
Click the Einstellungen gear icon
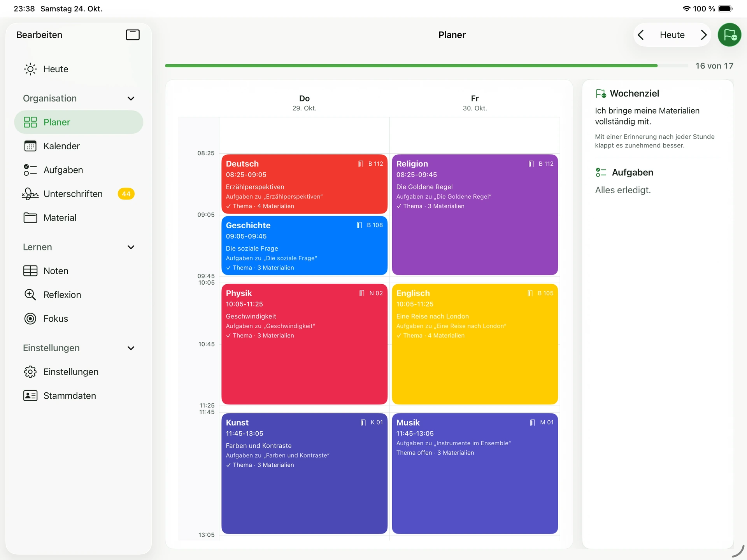[30, 372]
